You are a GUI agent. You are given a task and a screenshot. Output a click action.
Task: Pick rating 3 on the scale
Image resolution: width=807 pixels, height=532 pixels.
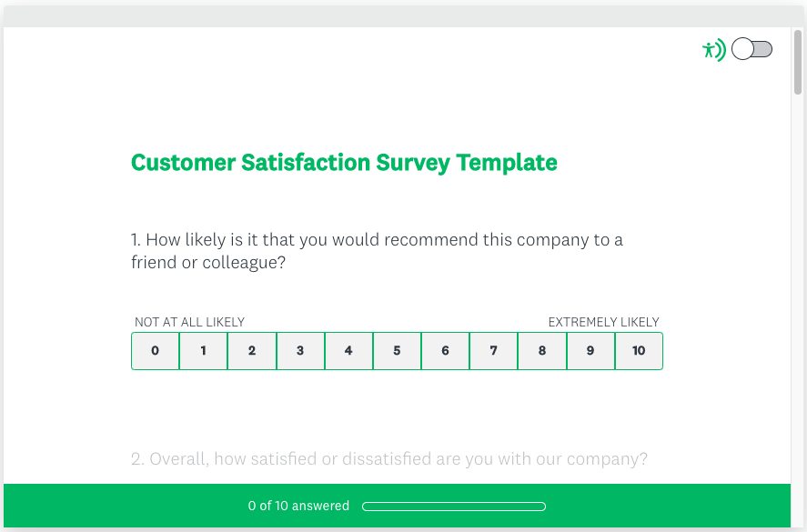(300, 351)
